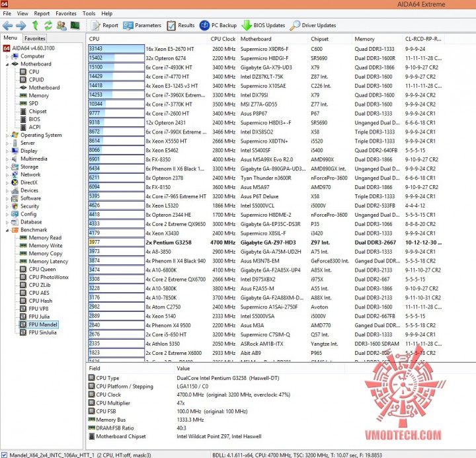Viewport: 476px width, 458px height.
Task: Open Config in the tree
Action: [x=24, y=214]
